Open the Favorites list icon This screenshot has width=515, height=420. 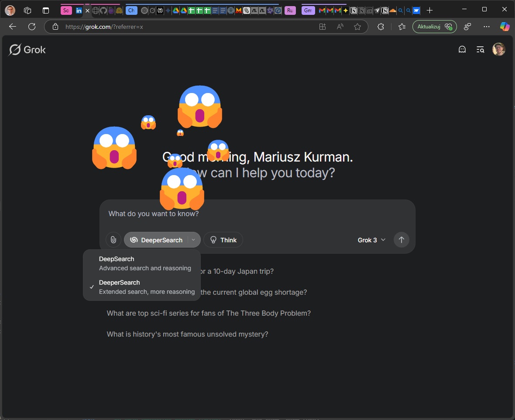pyautogui.click(x=402, y=27)
